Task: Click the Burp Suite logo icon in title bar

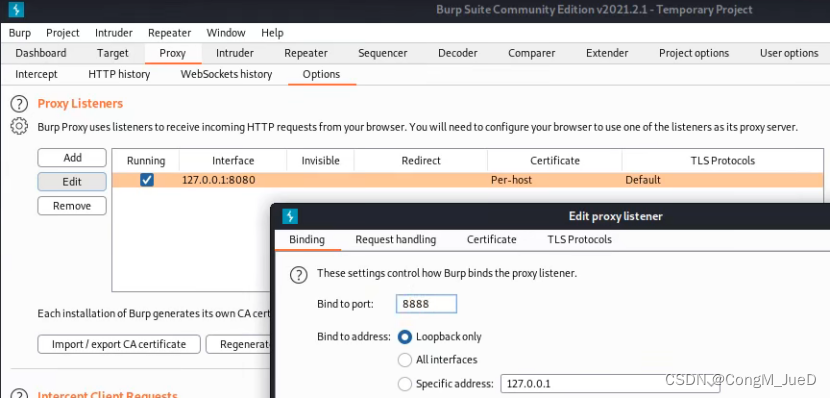Action: [x=16, y=10]
